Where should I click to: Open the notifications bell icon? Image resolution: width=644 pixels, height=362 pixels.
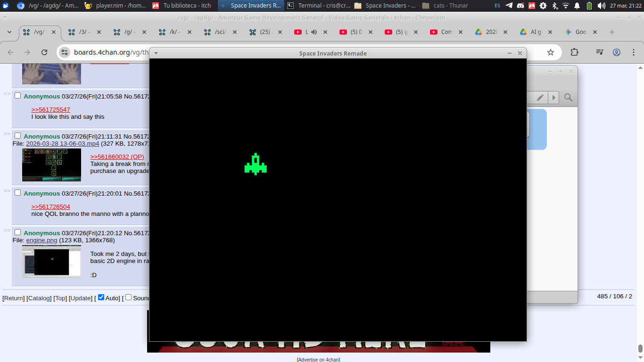pyautogui.click(x=577, y=6)
